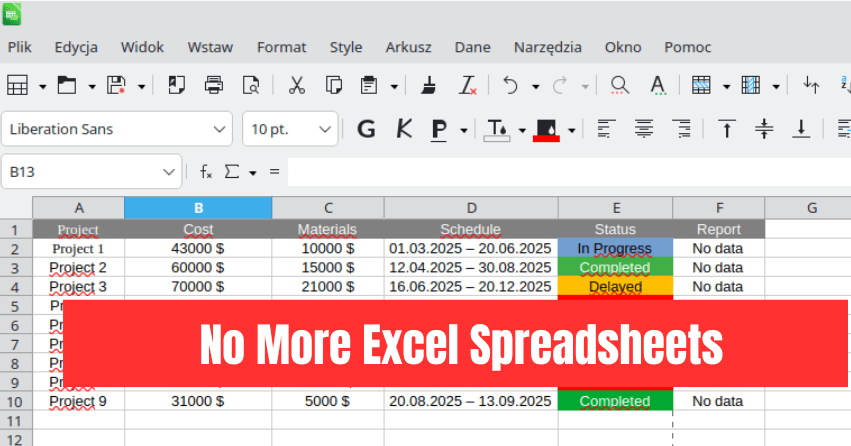Toggle italic formatting with K button

pos(403,129)
